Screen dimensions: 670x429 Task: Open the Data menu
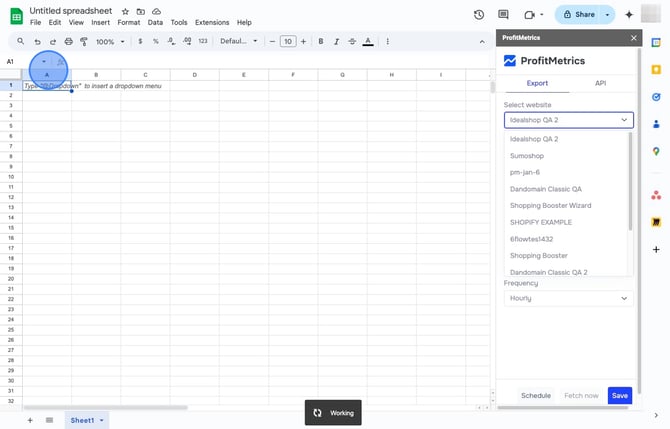[x=155, y=23]
